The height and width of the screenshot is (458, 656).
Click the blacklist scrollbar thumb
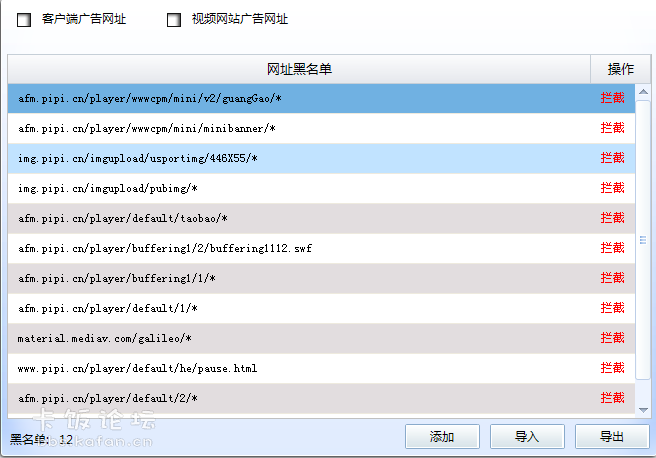pos(643,240)
